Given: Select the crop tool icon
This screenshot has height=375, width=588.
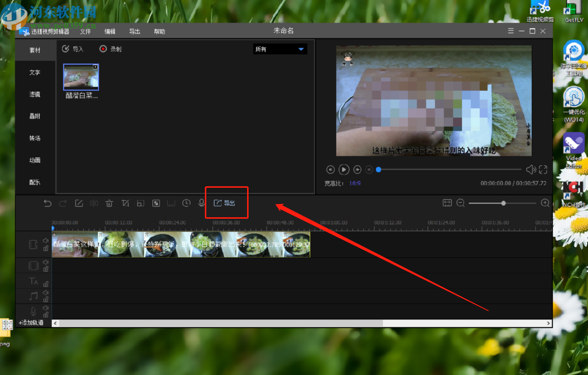Looking at the screenshot, I should click(x=125, y=203).
